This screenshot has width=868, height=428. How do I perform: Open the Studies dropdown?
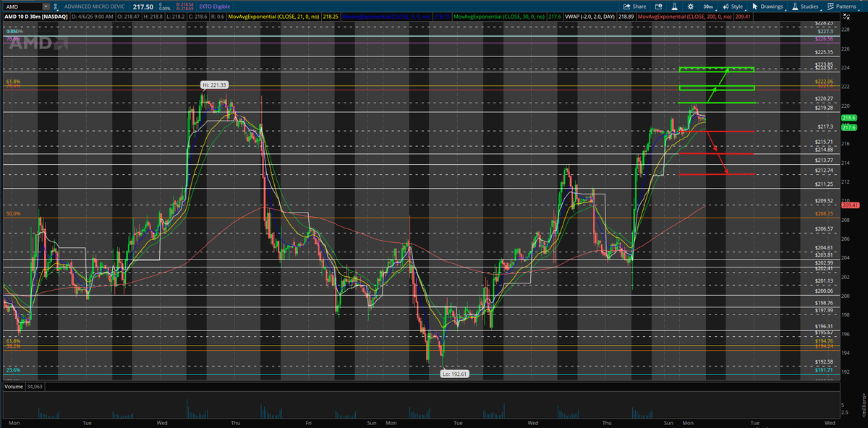(x=805, y=7)
